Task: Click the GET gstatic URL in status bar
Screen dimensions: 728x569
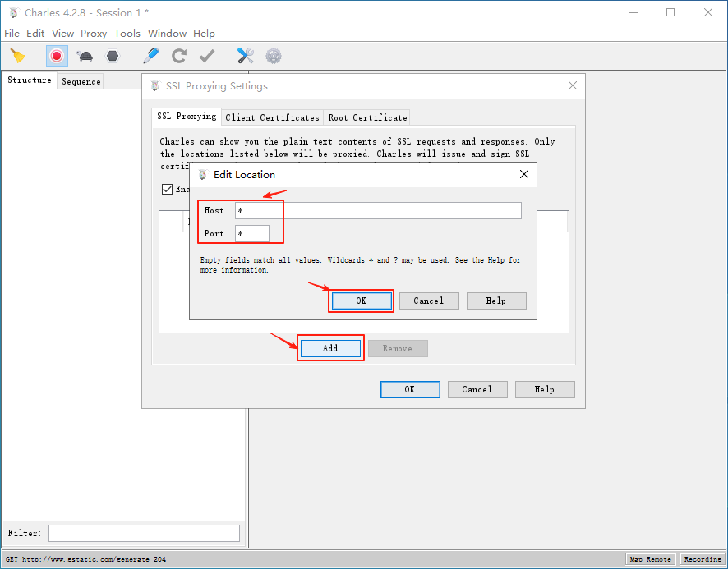Action: pyautogui.click(x=86, y=559)
